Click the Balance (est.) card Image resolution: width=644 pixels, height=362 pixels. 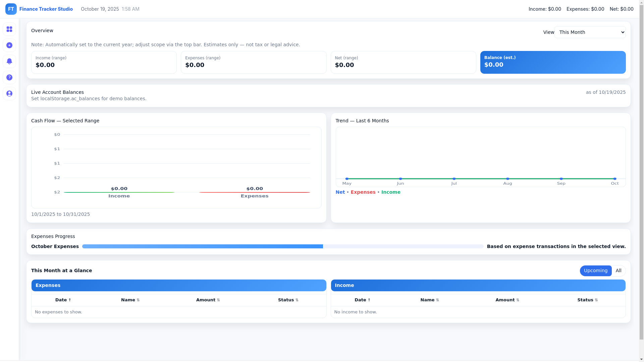point(552,62)
